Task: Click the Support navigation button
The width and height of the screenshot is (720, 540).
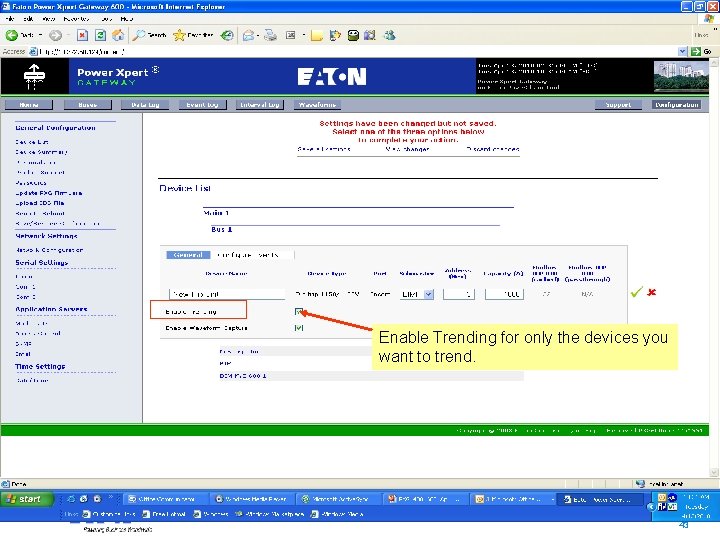Action: pyautogui.click(x=618, y=105)
